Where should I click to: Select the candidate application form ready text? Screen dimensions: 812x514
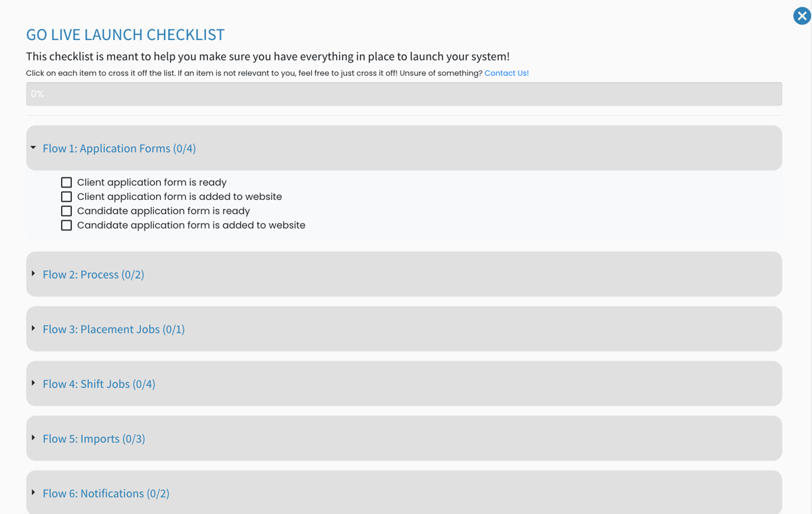(163, 210)
